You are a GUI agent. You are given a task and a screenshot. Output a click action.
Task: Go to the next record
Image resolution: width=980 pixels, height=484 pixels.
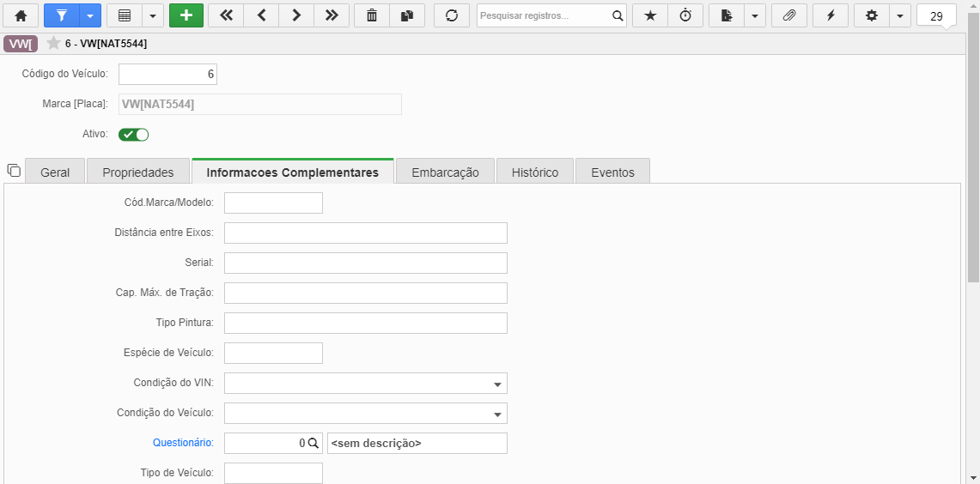point(296,15)
